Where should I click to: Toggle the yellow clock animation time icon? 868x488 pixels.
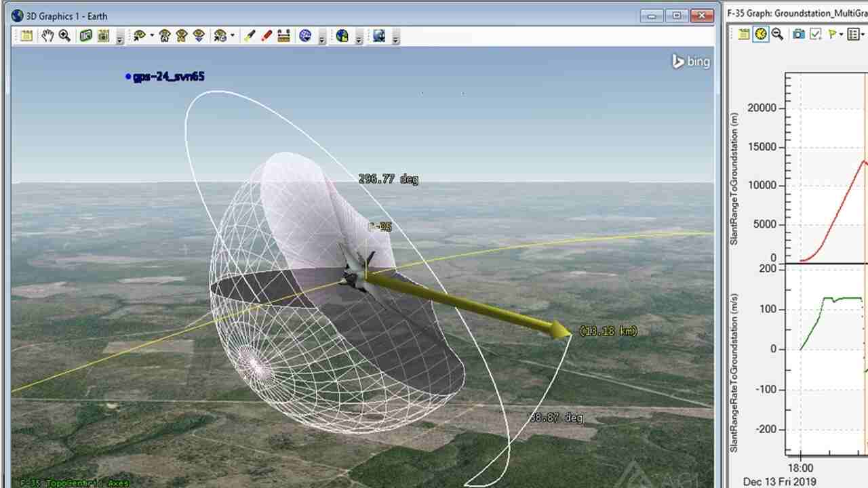coord(761,34)
